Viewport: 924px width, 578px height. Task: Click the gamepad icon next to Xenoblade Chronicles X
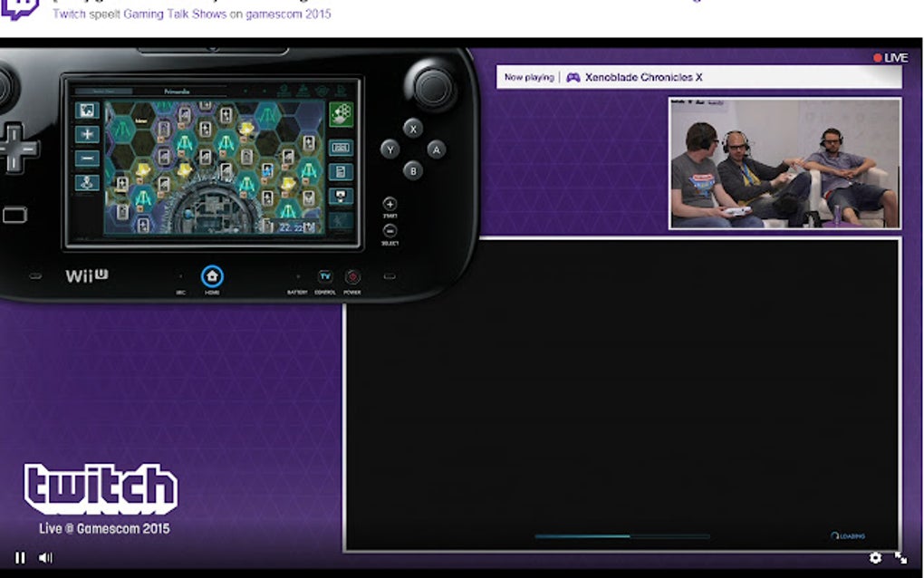(573, 77)
